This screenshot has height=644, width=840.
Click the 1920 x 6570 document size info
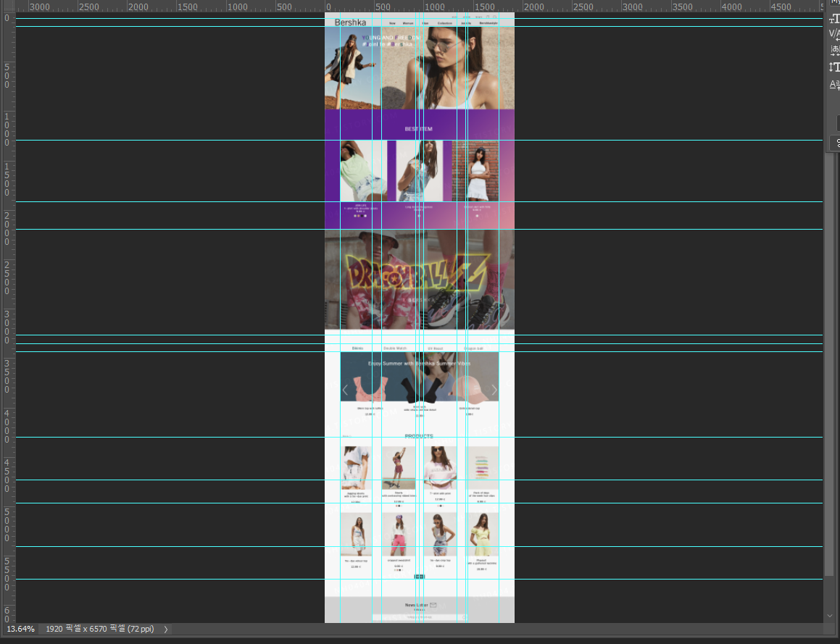tap(99, 629)
